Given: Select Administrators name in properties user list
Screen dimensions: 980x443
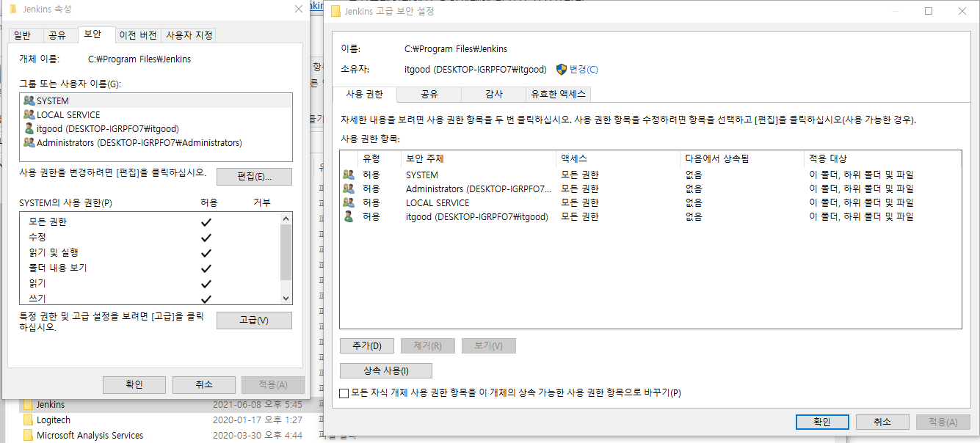Looking at the screenshot, I should (x=139, y=142).
